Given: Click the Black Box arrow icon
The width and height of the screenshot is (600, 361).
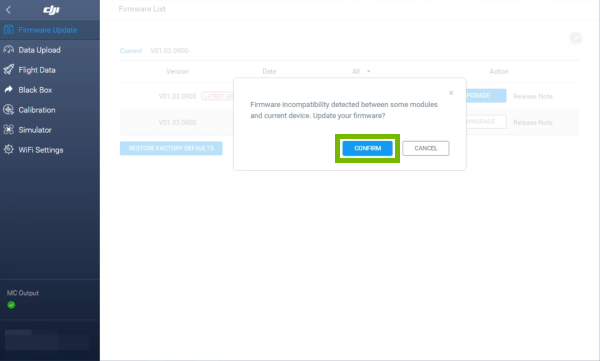Looking at the screenshot, I should (8, 90).
